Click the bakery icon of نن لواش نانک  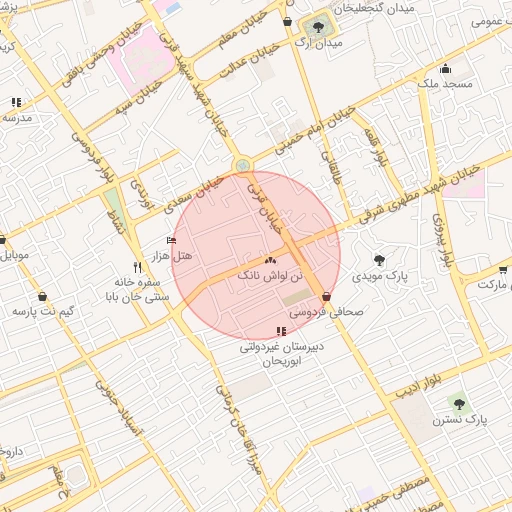point(270,260)
